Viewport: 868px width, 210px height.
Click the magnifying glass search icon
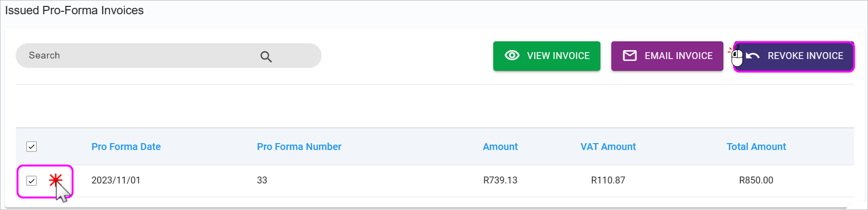pos(266,57)
